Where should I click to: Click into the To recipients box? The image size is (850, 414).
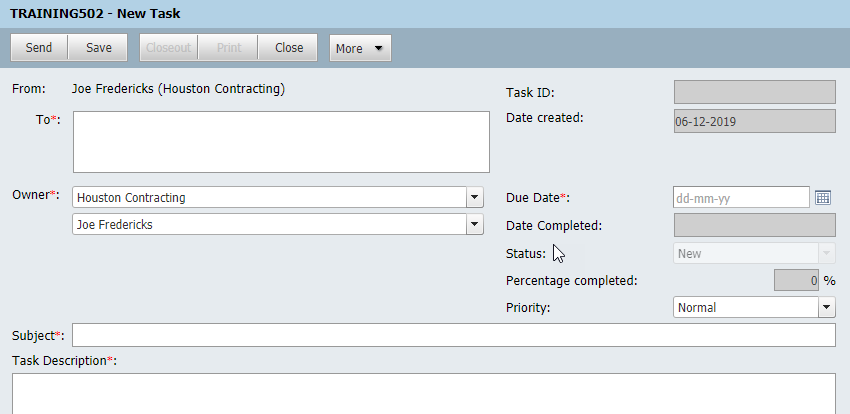coord(281,142)
